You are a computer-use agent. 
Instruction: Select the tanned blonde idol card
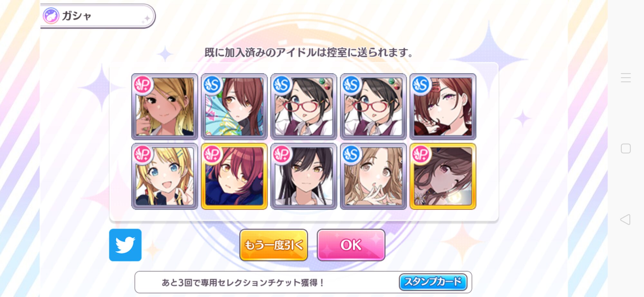[165, 107]
